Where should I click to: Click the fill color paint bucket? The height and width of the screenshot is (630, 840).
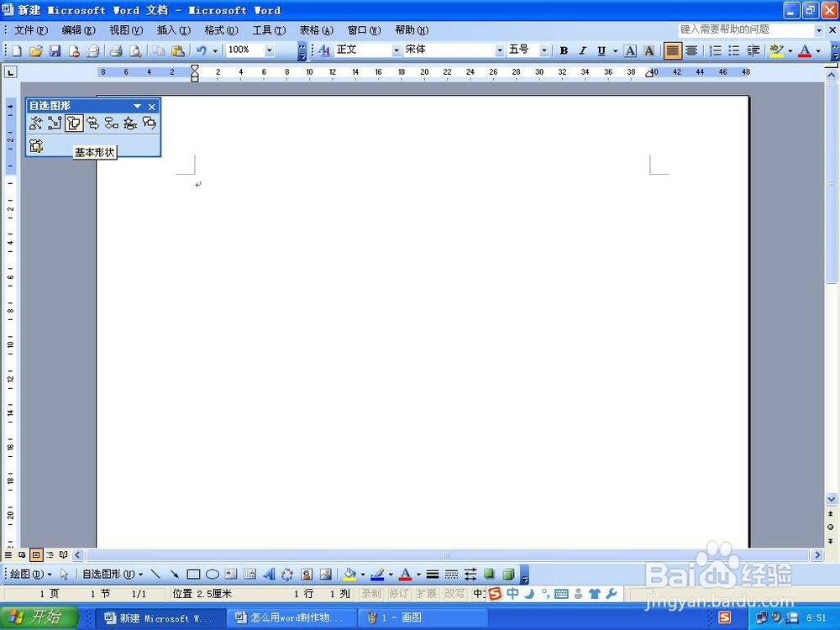tap(349, 575)
